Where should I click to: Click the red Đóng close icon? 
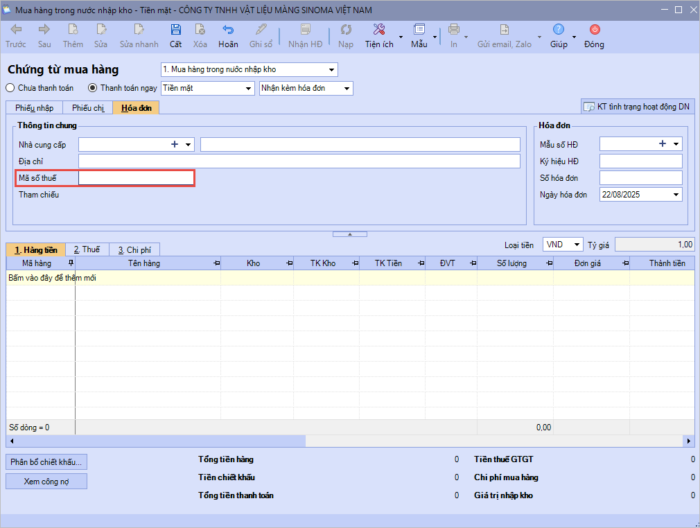[594, 31]
